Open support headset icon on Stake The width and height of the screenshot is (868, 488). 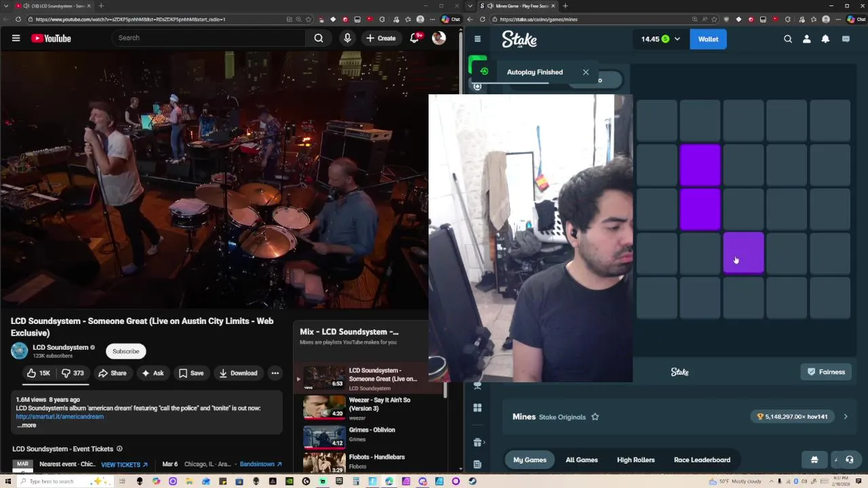click(x=849, y=460)
